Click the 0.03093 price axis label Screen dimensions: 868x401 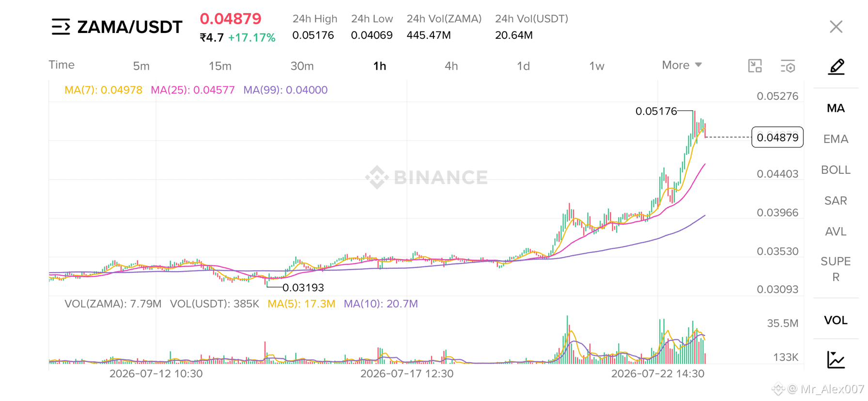(x=777, y=290)
